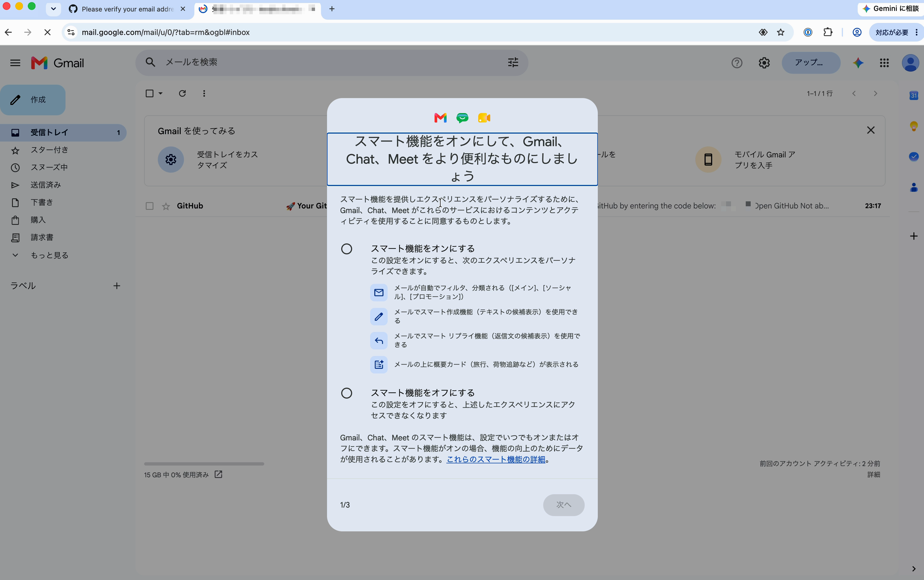Open これらのスマート機能の詳細 link
This screenshot has width=924, height=580.
tap(495, 459)
